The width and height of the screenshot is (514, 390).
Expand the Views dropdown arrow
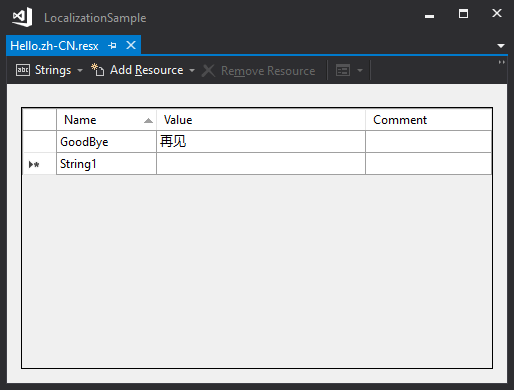(x=360, y=71)
